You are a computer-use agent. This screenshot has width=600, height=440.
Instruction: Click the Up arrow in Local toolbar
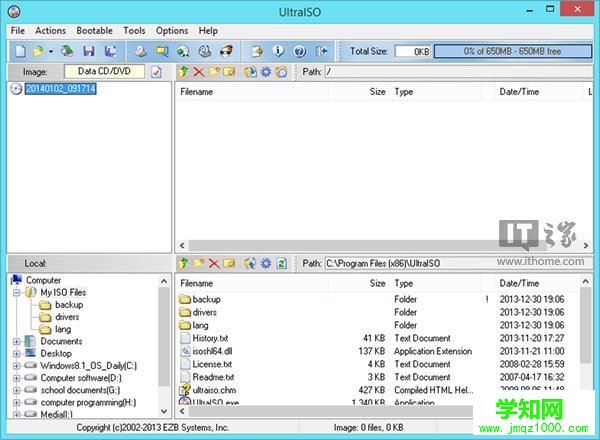(183, 263)
